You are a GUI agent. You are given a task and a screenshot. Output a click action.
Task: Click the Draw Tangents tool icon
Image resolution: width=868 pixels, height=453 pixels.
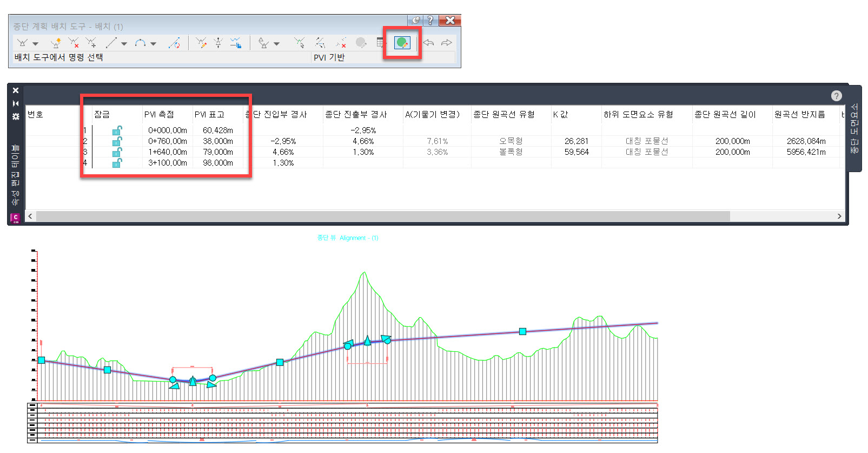(x=23, y=43)
